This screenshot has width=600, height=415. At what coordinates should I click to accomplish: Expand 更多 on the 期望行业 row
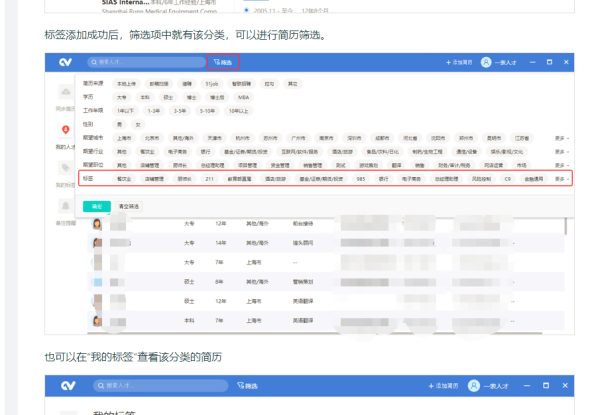click(x=561, y=151)
